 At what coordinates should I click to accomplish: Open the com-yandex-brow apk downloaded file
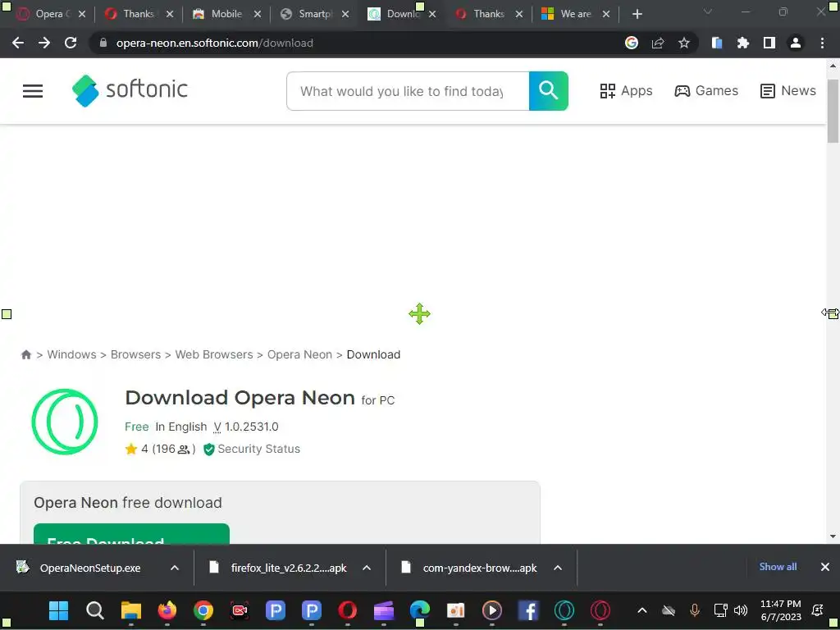[x=480, y=568]
